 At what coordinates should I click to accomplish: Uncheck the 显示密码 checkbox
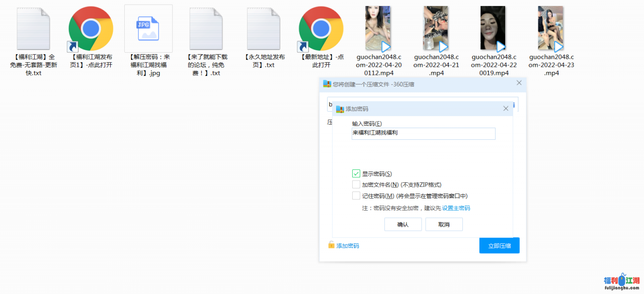[x=356, y=173]
